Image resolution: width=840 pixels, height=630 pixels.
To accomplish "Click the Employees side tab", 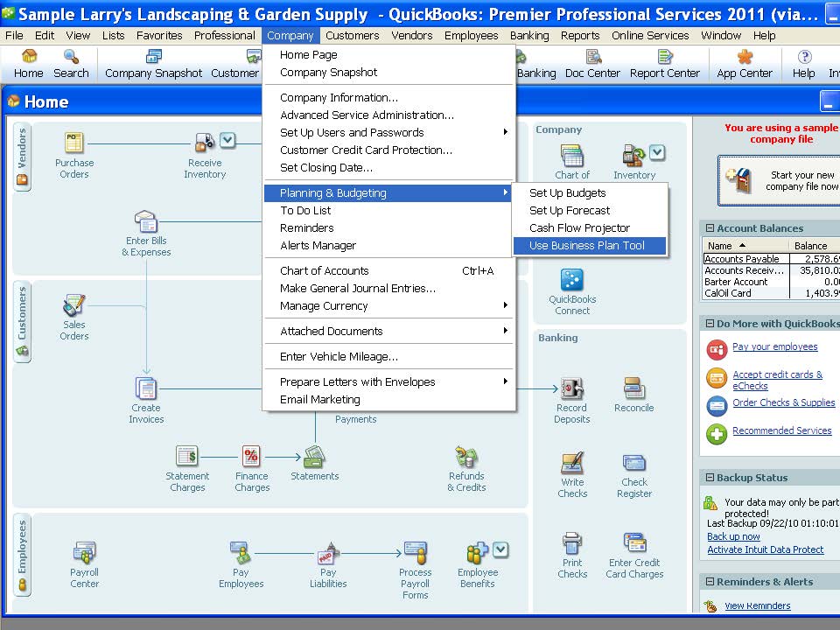I will (x=22, y=556).
